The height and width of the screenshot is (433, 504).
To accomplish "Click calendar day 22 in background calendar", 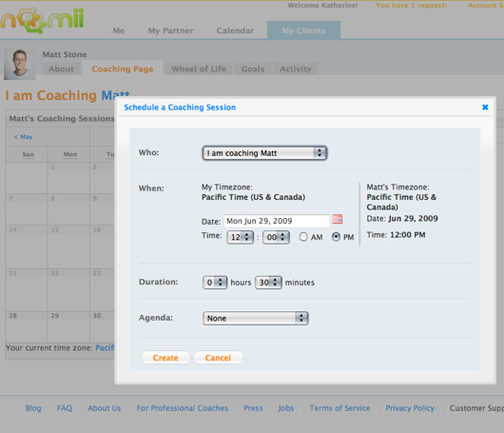I will click(68, 289).
